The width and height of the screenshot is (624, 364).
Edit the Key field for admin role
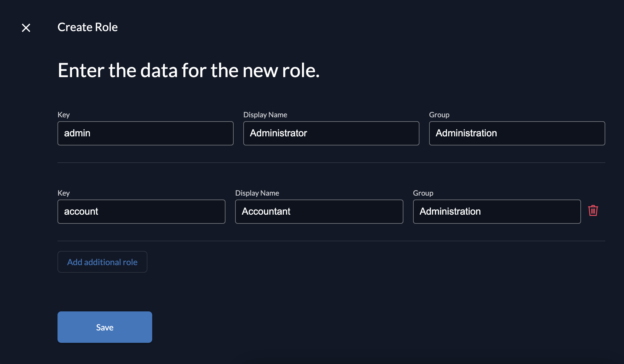pos(146,133)
